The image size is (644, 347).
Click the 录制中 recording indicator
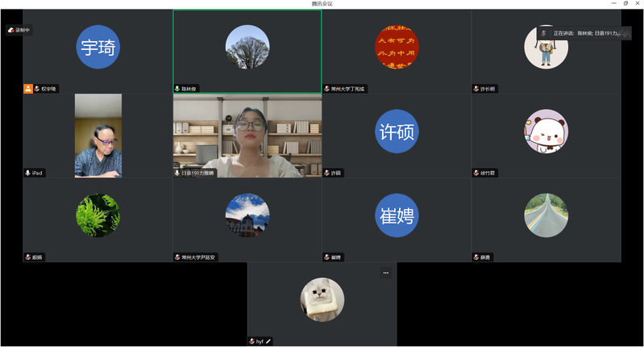tap(19, 30)
